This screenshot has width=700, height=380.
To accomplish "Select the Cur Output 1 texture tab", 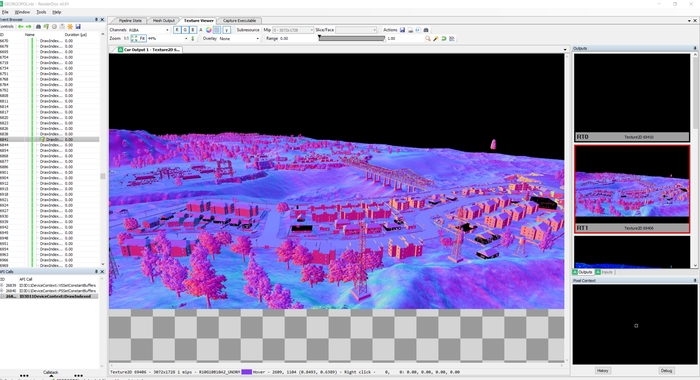I will tap(149, 50).
